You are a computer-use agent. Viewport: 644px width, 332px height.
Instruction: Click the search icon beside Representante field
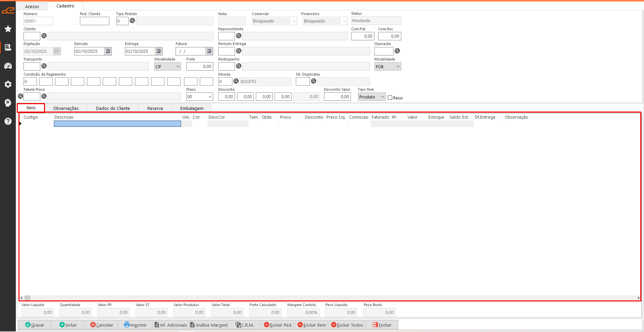(x=239, y=36)
